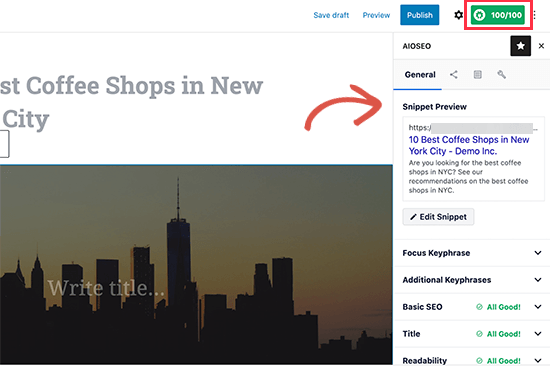Close the AIOSEO sidebar panel
550x367 pixels.
pos(541,46)
